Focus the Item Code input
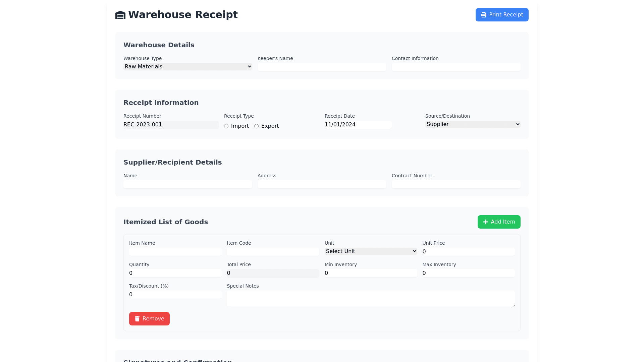This screenshot has height=362, width=644. click(x=273, y=252)
